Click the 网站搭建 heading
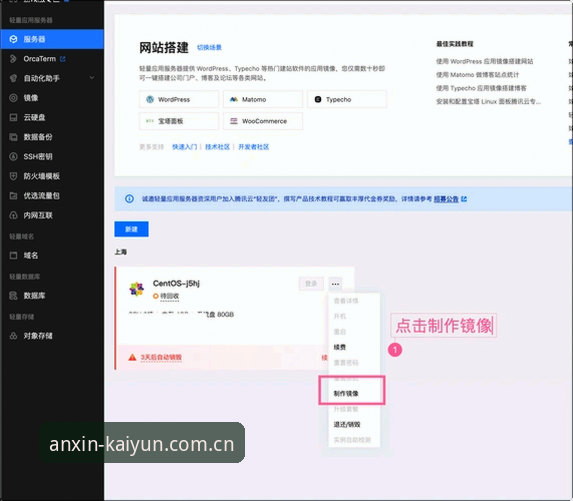Image resolution: width=573 pixels, height=501 pixels. [164, 48]
